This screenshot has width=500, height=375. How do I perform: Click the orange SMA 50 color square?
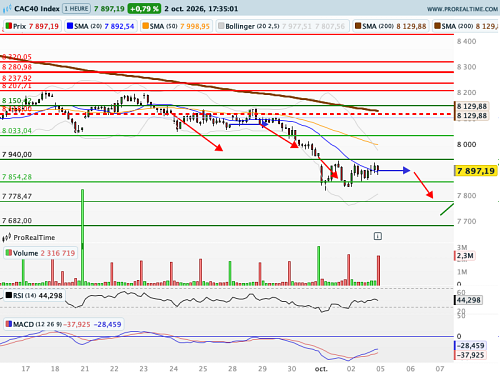pos(145,26)
